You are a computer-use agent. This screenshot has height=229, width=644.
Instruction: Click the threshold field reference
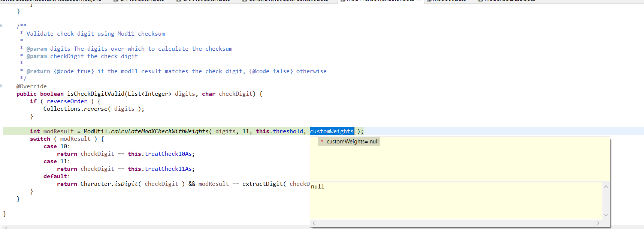click(x=288, y=131)
